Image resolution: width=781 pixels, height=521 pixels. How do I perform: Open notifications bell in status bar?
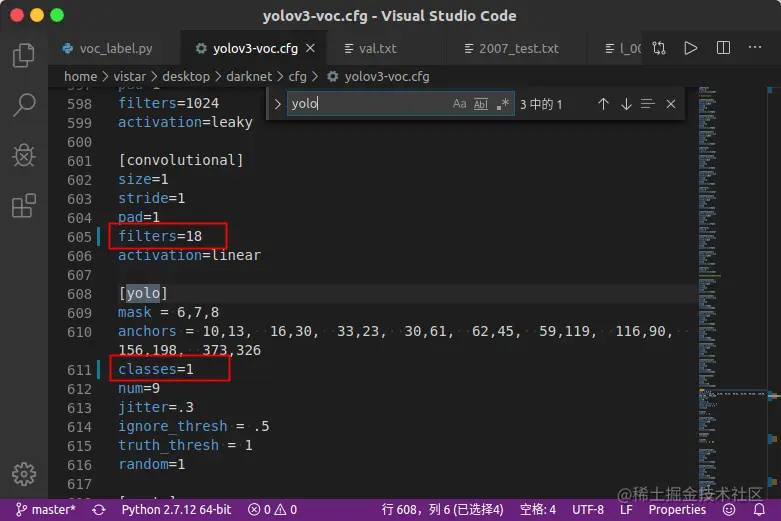click(x=759, y=510)
